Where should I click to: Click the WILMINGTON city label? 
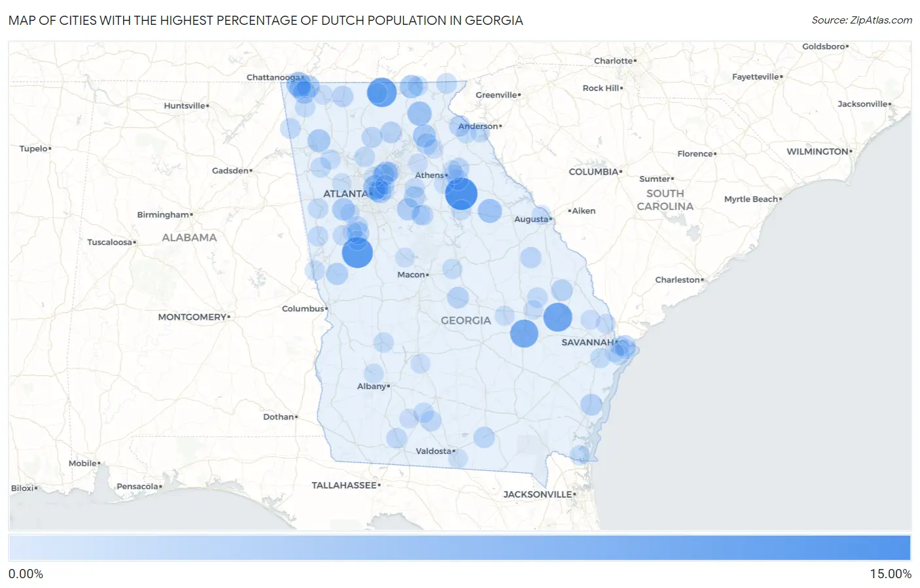tap(817, 152)
